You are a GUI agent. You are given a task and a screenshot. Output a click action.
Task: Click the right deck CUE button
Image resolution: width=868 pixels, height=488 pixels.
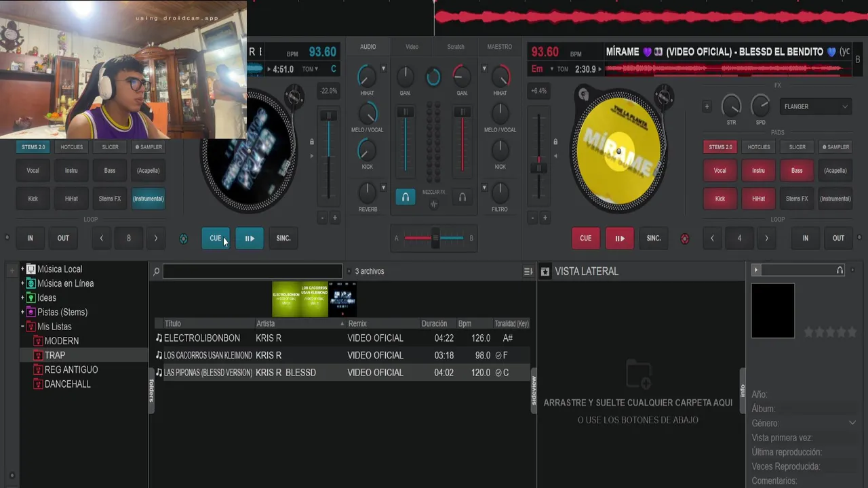click(586, 238)
